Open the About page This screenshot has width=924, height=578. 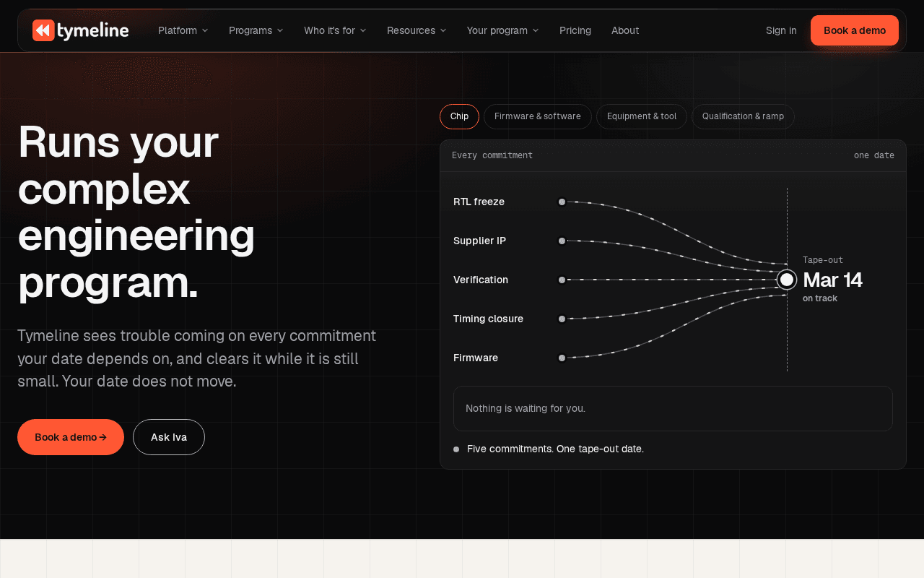click(x=625, y=30)
